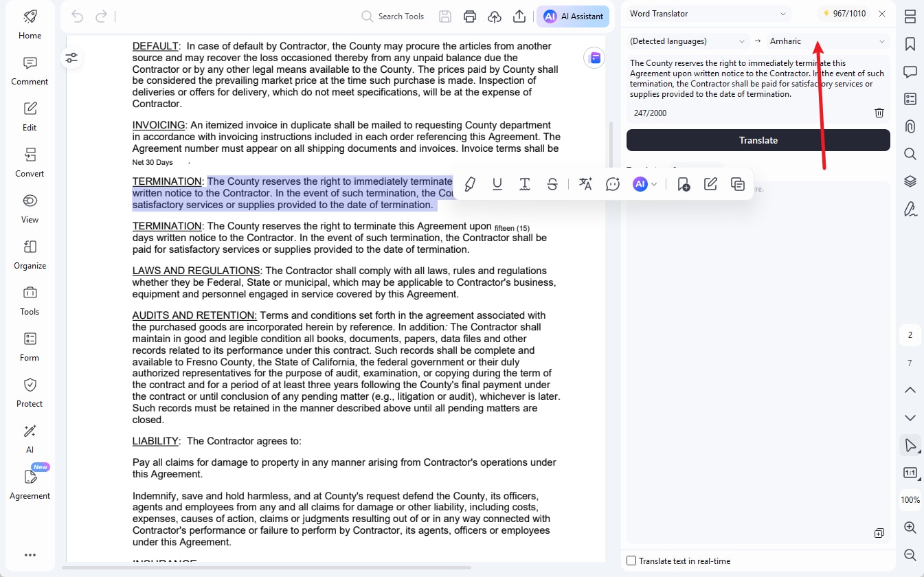Viewport: 924px width, 577px height.
Task: Open the Comment tools
Action: tap(30, 71)
